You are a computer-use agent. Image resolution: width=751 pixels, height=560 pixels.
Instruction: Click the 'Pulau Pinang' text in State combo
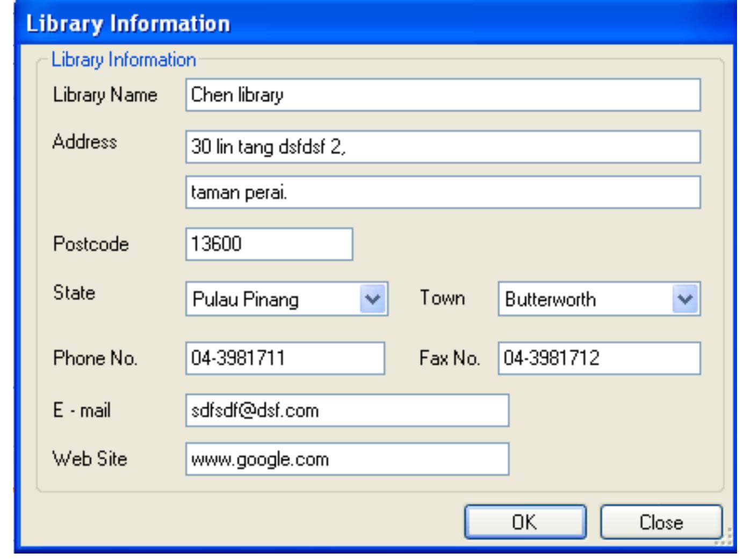point(245,299)
